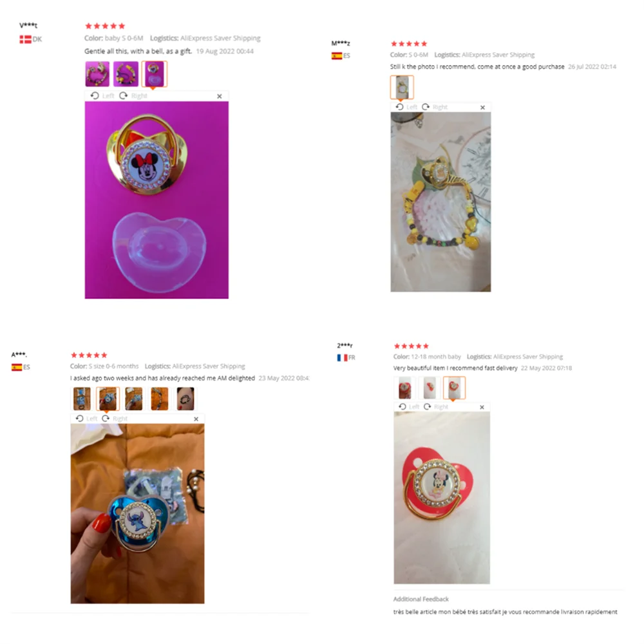Viewport: 644px width, 644px height.
Task: Close the enlarged photo in M***z's review
Action: pos(482,107)
